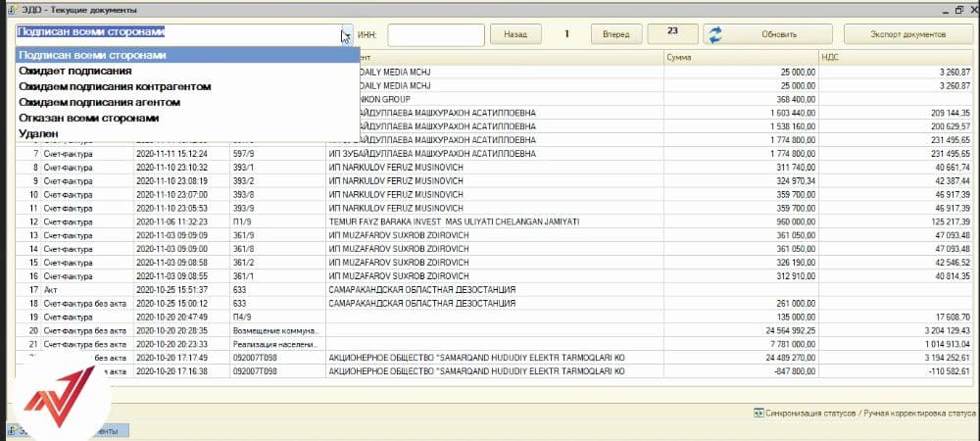
Task: Click number cell 393/9
Action: pyautogui.click(x=277, y=208)
